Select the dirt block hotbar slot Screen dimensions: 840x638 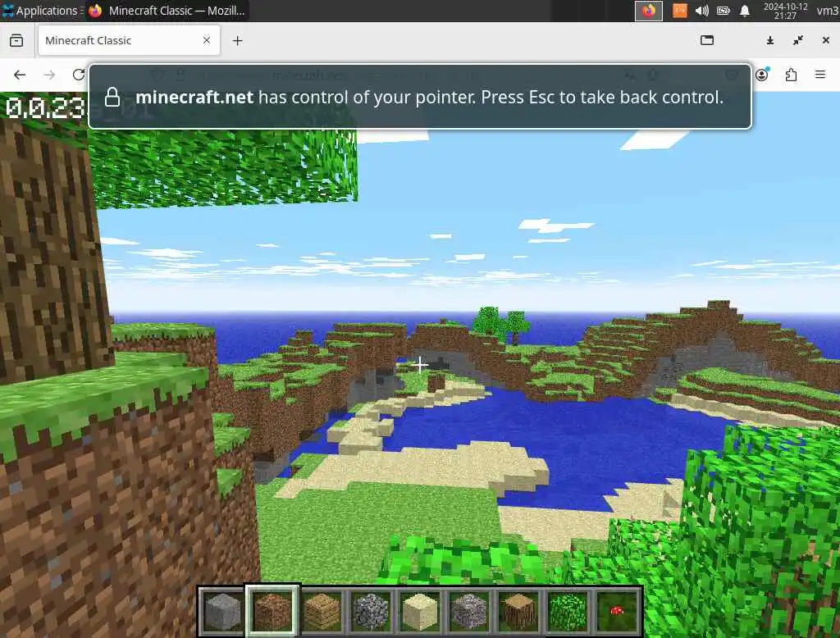(272, 611)
